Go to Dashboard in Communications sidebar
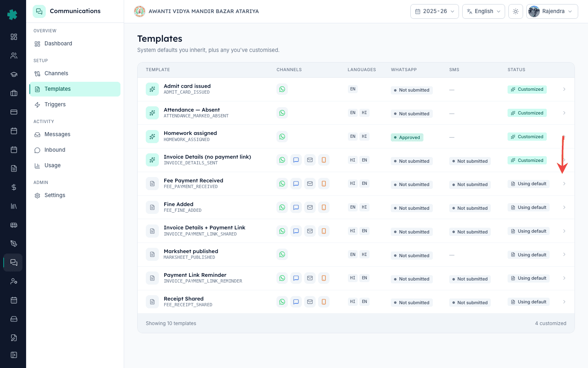Screen dimensions: 588x368 coord(75,44)
